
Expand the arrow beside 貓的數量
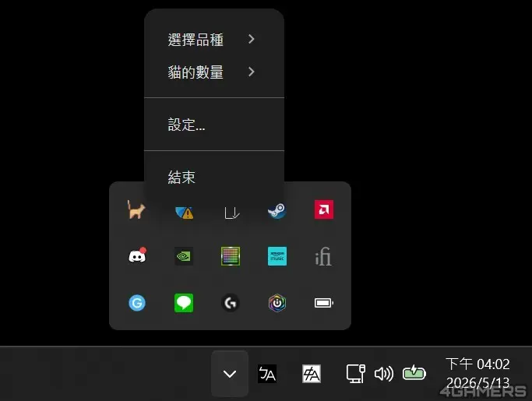tap(252, 72)
